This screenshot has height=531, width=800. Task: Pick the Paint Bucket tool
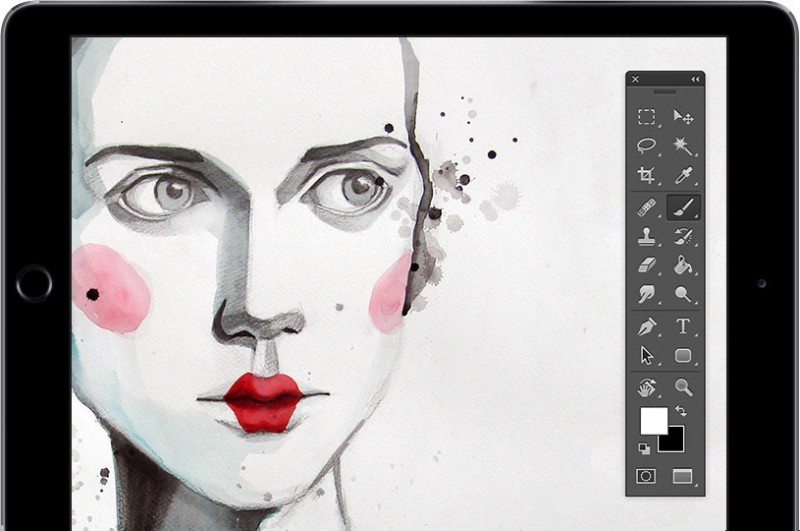click(x=683, y=265)
